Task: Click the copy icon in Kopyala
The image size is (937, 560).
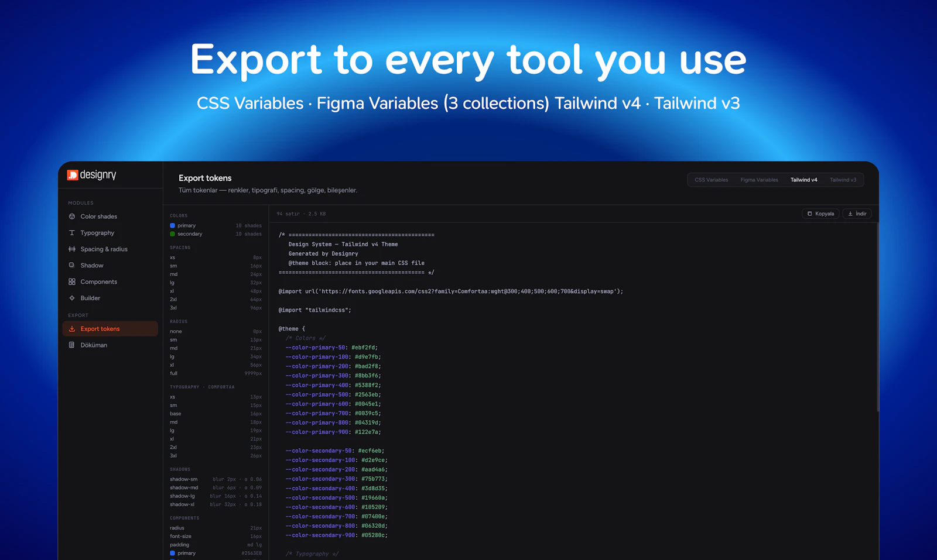Action: click(x=810, y=214)
